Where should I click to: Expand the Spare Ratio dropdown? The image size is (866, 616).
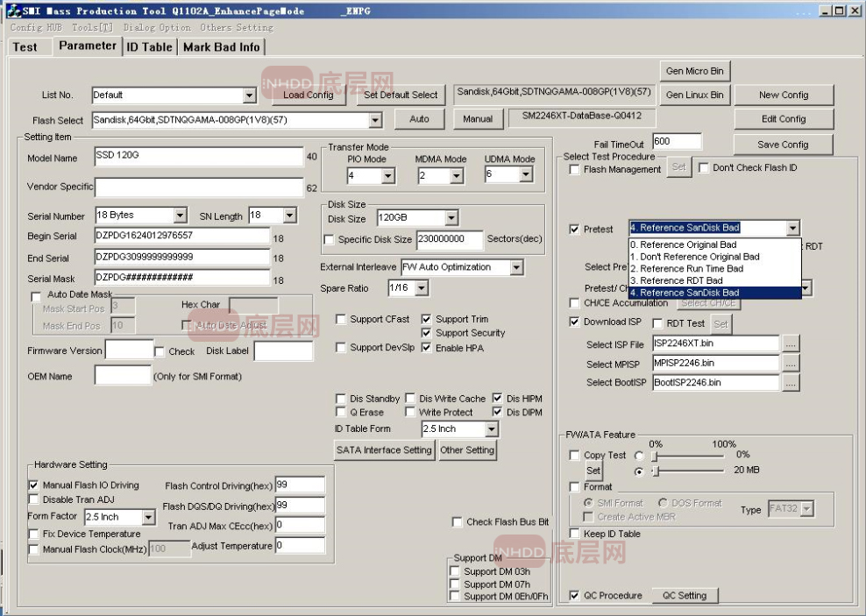click(x=422, y=288)
